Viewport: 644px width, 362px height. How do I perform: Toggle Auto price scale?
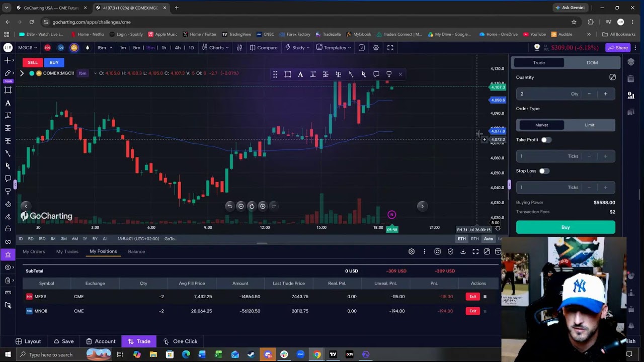[x=488, y=239]
